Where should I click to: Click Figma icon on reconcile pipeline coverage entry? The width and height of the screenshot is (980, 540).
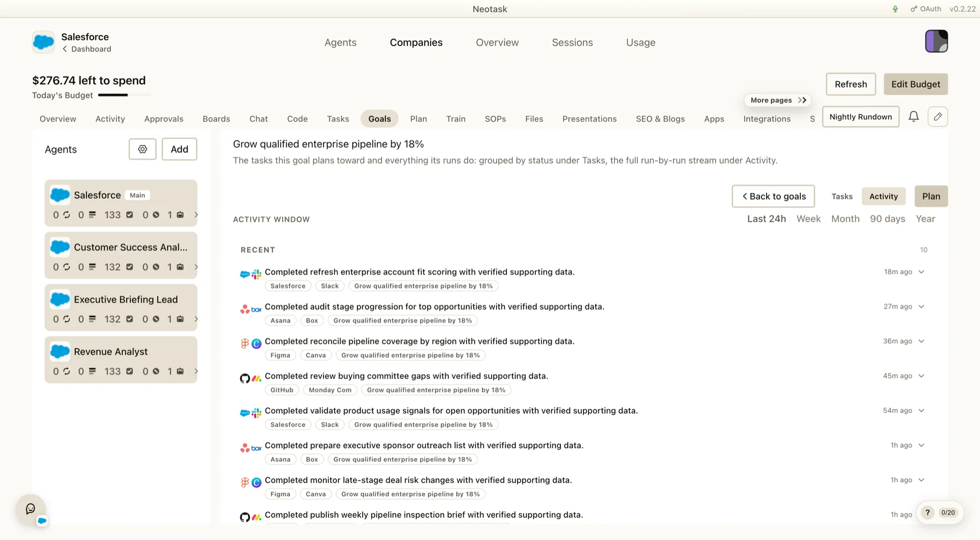244,343
